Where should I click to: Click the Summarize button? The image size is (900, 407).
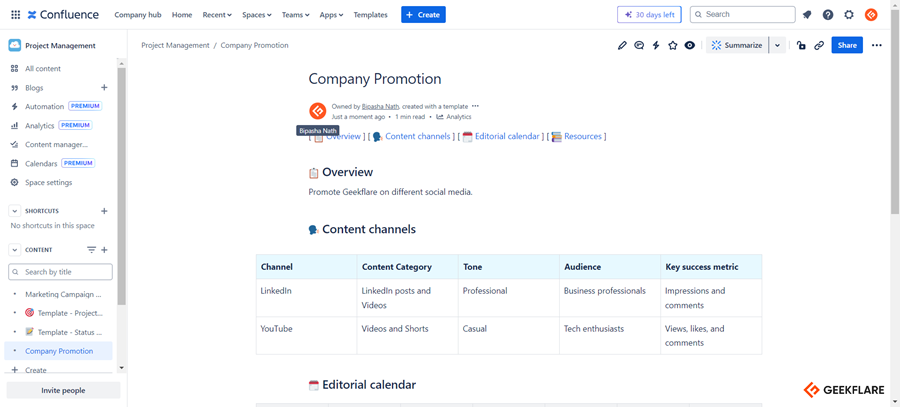click(x=737, y=45)
